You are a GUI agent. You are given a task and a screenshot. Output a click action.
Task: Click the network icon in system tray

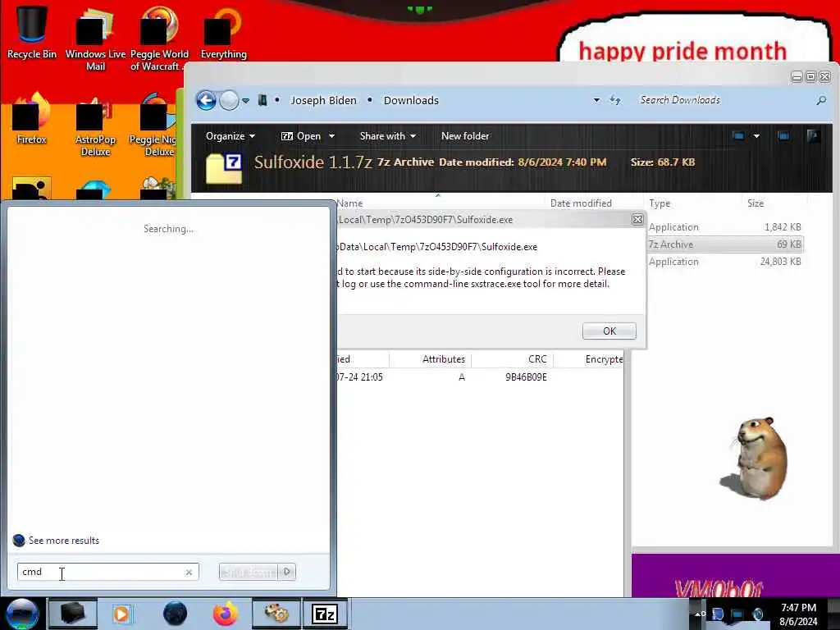click(x=737, y=614)
